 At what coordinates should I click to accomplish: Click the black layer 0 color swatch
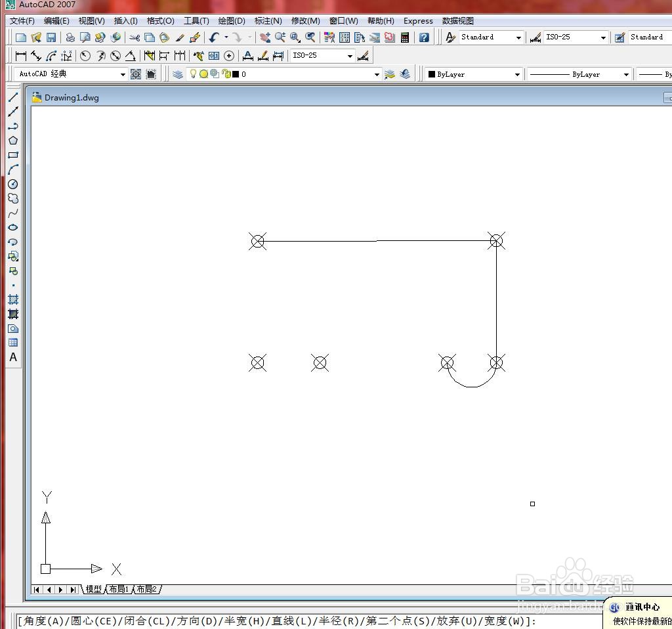[236, 74]
